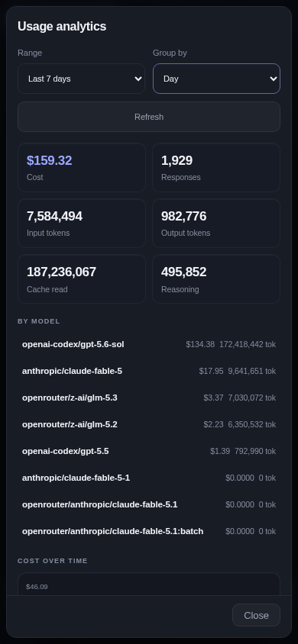298x644 pixels.
Task: Click the COST OVER TIME section heading
Action: coord(53,561)
